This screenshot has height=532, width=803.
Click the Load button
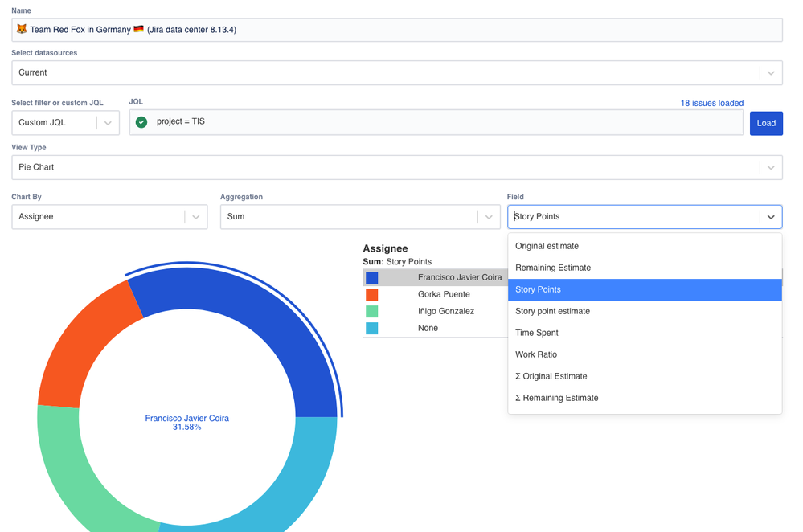tap(766, 124)
